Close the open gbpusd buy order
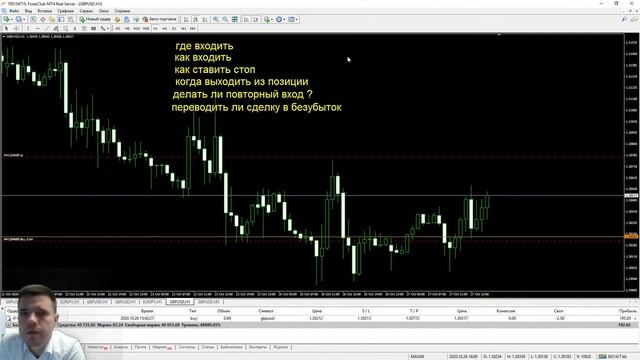Viewport: 640px width, 360px height. [635, 318]
